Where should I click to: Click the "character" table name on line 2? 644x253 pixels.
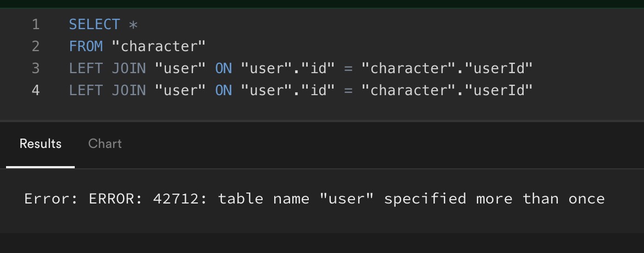point(159,46)
